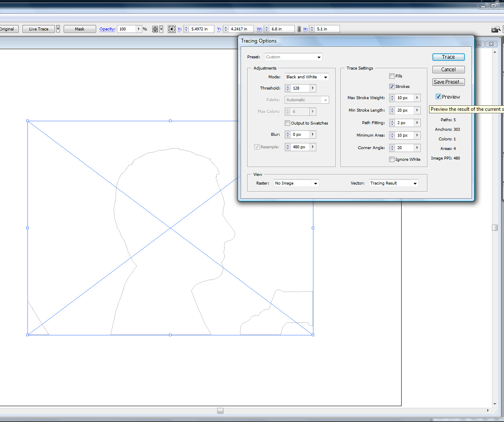The image size is (504, 422).
Task: Click the Save Preset button
Action: [449, 82]
